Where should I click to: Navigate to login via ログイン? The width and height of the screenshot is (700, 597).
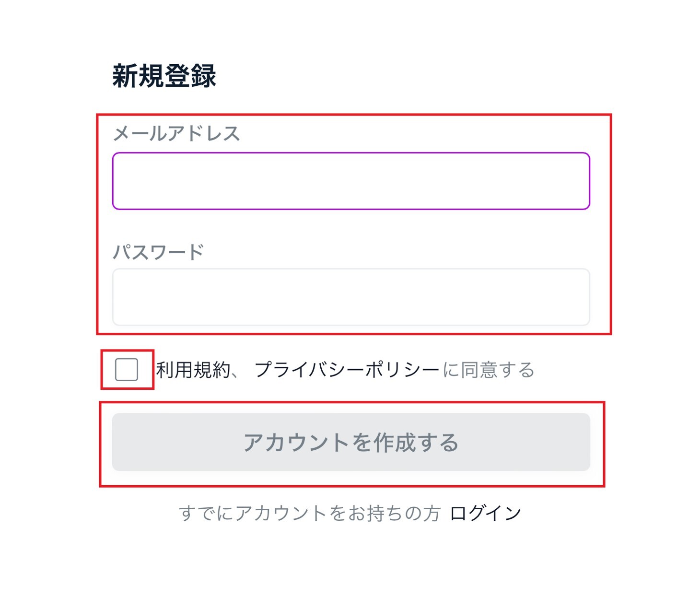click(x=484, y=513)
